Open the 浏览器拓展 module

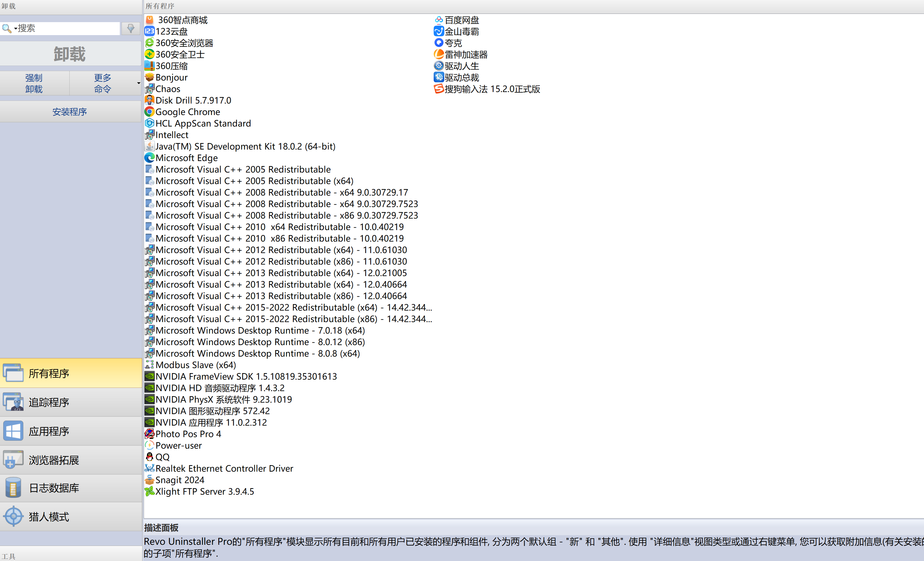point(71,460)
